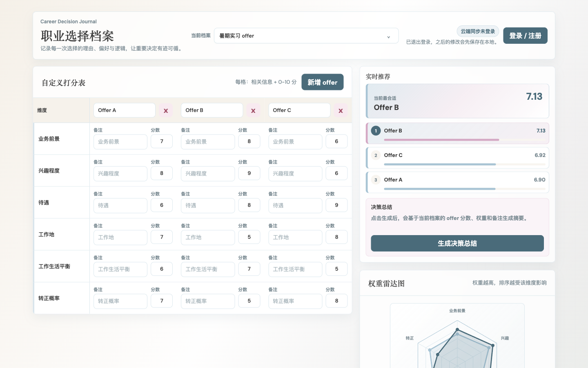This screenshot has height=368, width=588.
Task: Focus Offer A 待遇 score box
Action: [x=162, y=205]
